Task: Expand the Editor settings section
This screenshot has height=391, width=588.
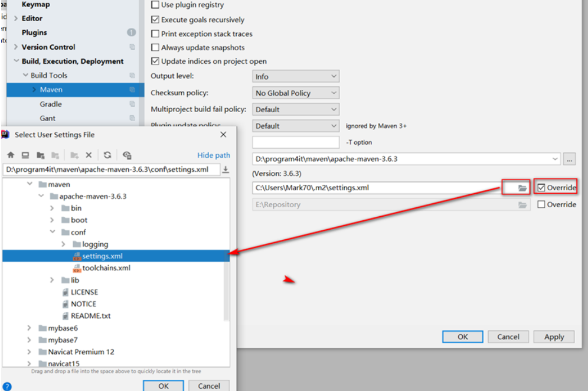Action: pyautogui.click(x=16, y=18)
